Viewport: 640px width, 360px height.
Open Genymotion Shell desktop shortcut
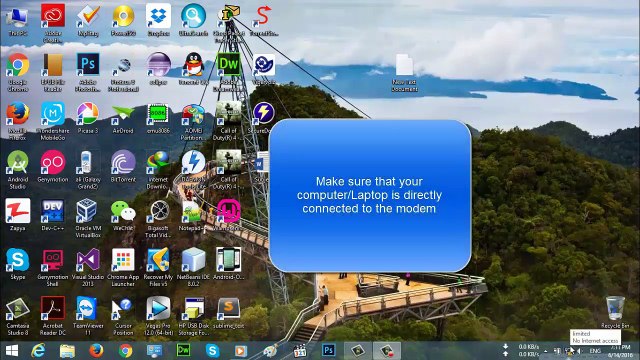tap(53, 267)
